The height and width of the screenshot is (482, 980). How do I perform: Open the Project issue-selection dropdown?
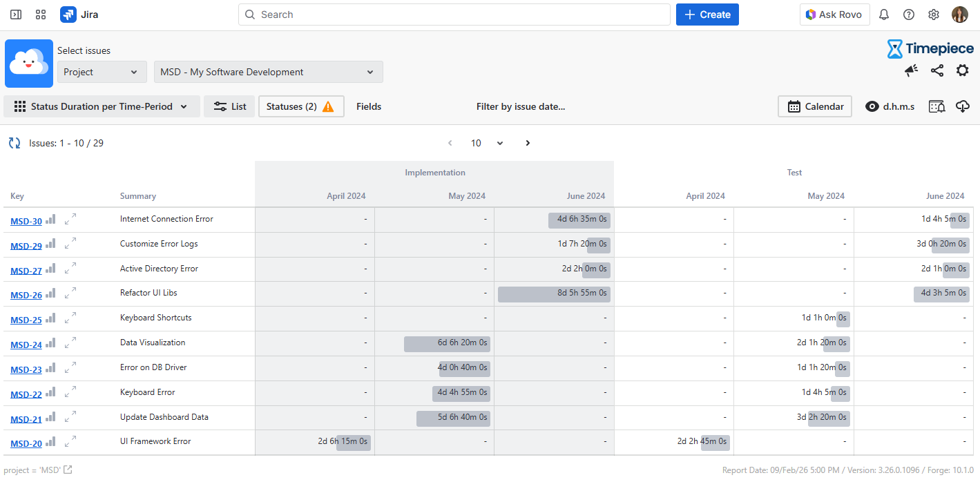pos(102,72)
